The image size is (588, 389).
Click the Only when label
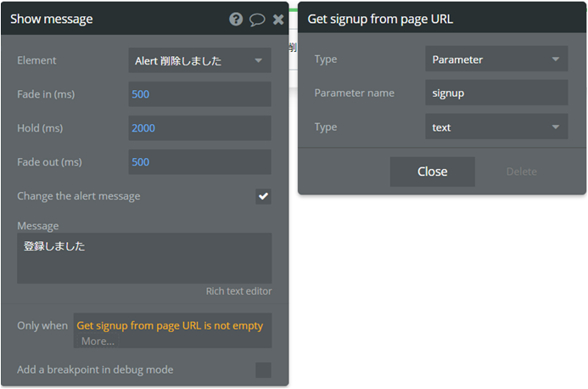42,325
